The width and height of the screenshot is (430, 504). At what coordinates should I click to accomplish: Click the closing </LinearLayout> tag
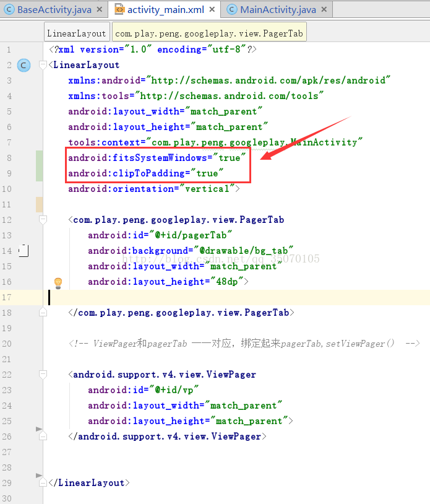(x=89, y=483)
